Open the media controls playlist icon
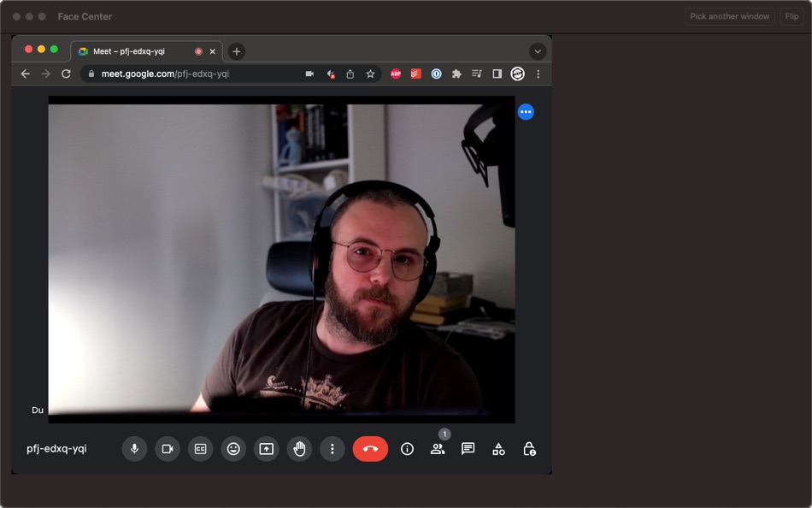 [x=477, y=74]
